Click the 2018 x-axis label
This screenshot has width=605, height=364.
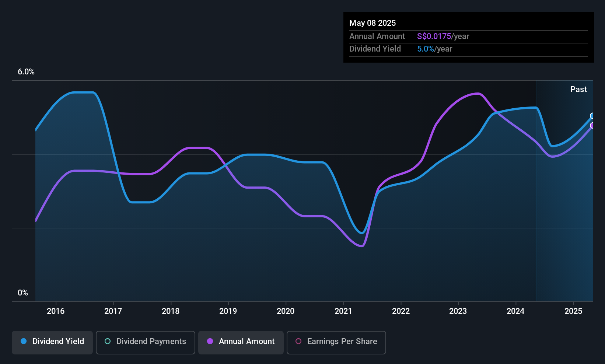(x=171, y=311)
